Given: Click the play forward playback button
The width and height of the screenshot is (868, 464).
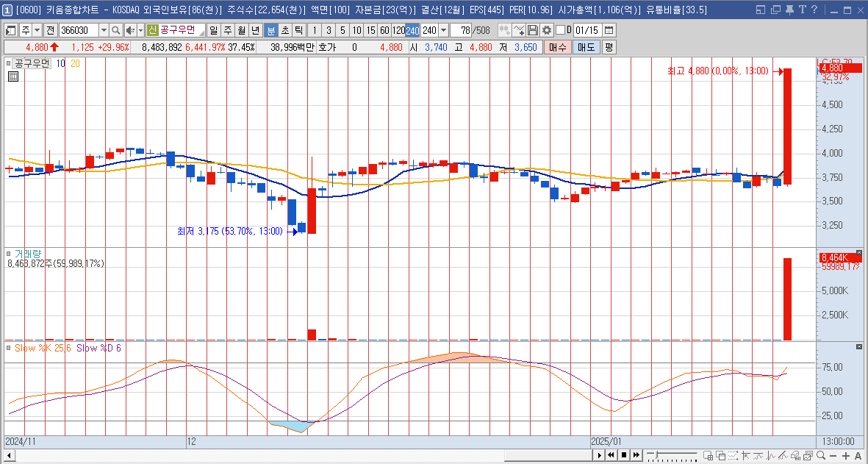Looking at the screenshot, I should pyautogui.click(x=600, y=455).
